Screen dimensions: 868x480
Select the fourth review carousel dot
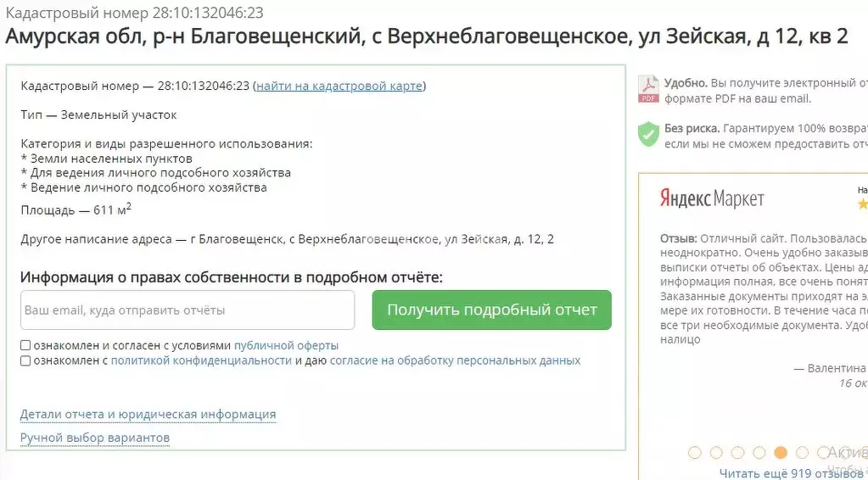tap(759, 453)
